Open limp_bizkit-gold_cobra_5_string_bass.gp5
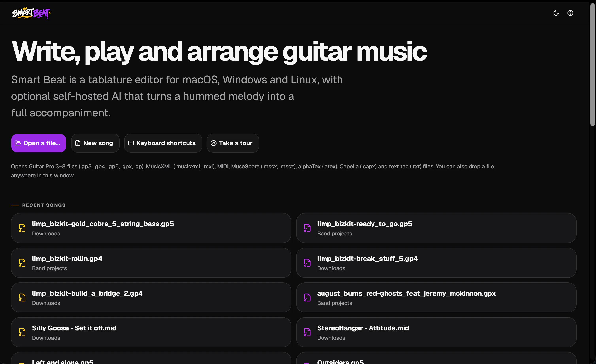The height and width of the screenshot is (364, 596). point(151,228)
